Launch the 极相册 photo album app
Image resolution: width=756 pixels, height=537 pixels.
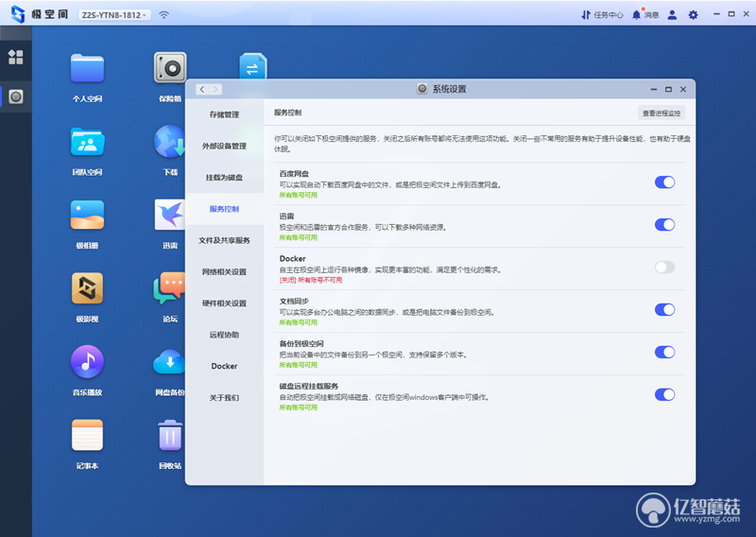click(x=87, y=216)
